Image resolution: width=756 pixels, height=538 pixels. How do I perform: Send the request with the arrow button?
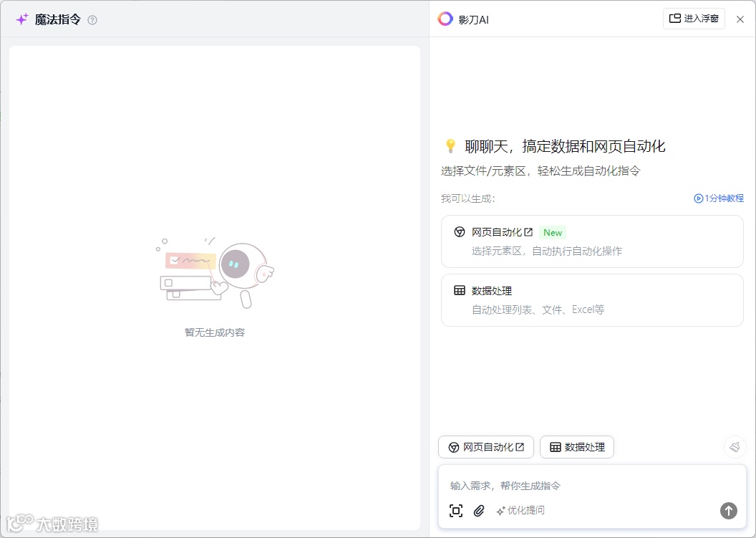[x=729, y=511]
